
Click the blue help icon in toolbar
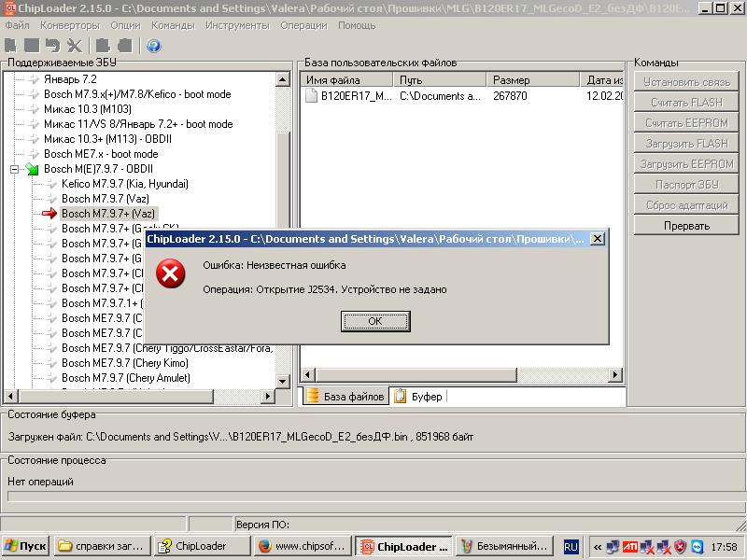pos(154,46)
